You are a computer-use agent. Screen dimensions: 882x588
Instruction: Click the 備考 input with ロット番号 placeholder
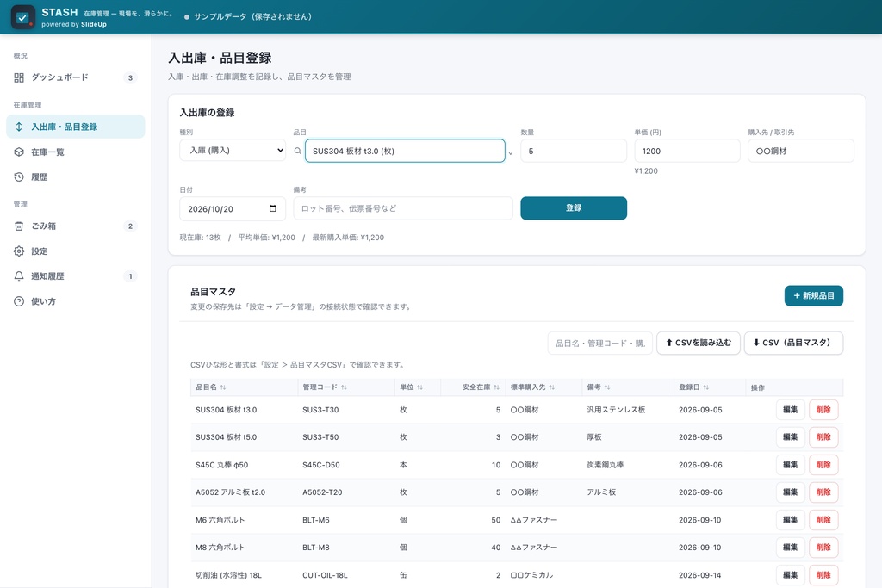point(403,208)
